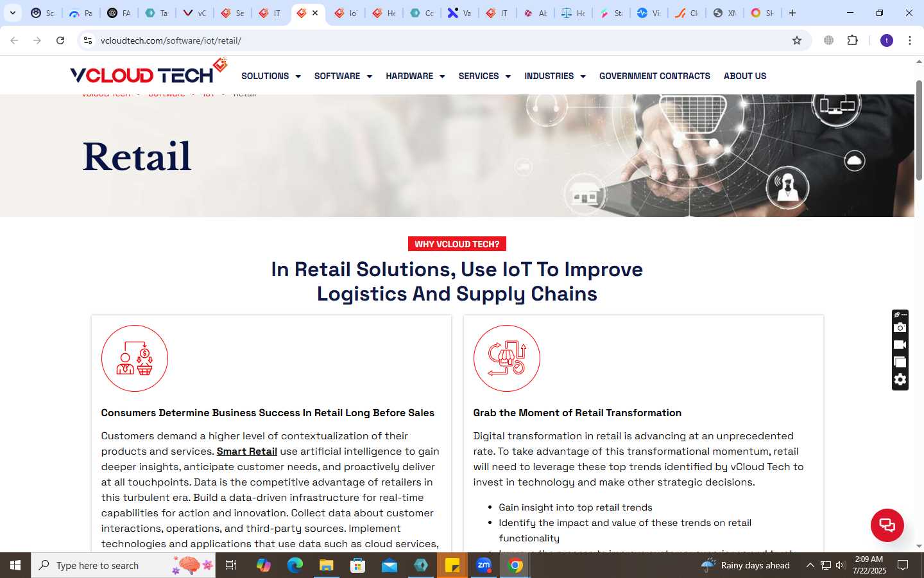924x578 pixels.
Task: Take a screenshot with camera icon
Action: pos(900,328)
